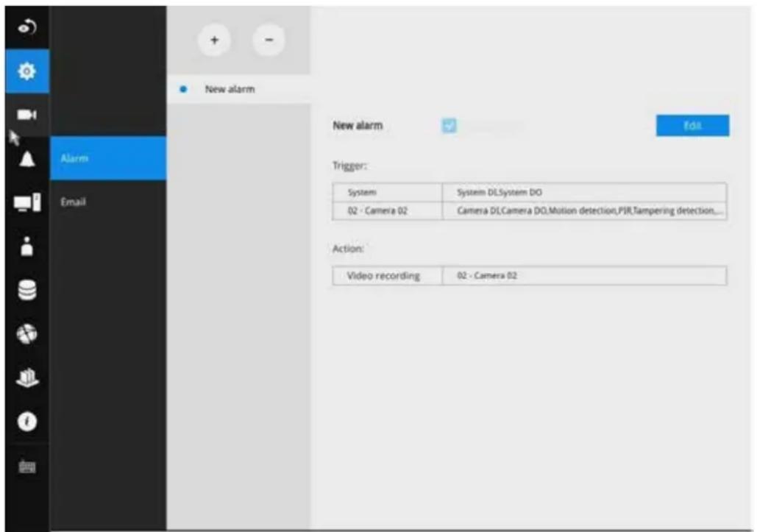
Task: Click the 'Video recording' action cell
Action: (x=387, y=276)
